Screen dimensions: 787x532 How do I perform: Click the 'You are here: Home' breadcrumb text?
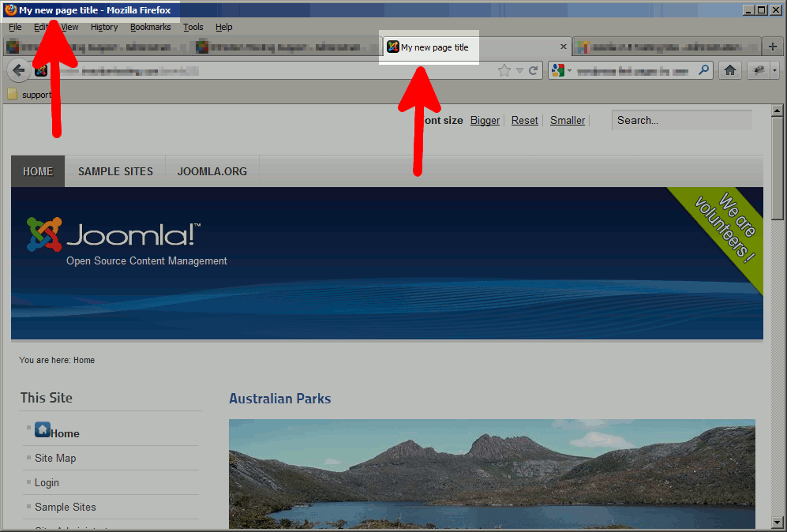[57, 361]
